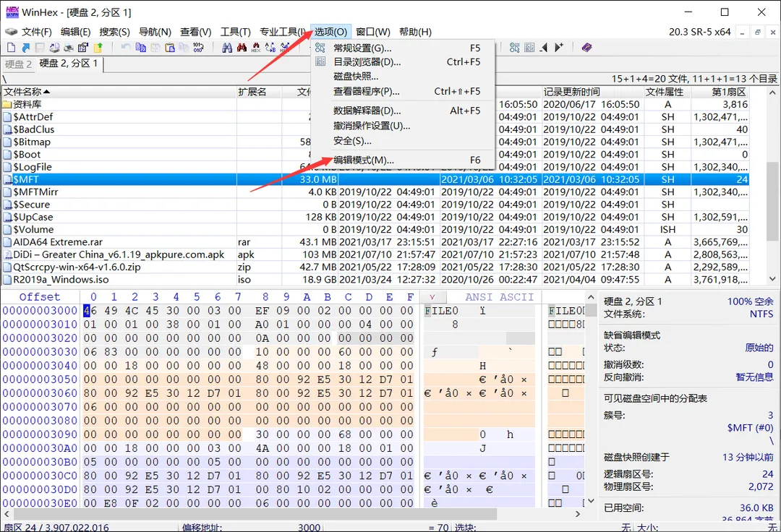
Task: Click the Open folder green arrow icon
Action: pos(98,48)
